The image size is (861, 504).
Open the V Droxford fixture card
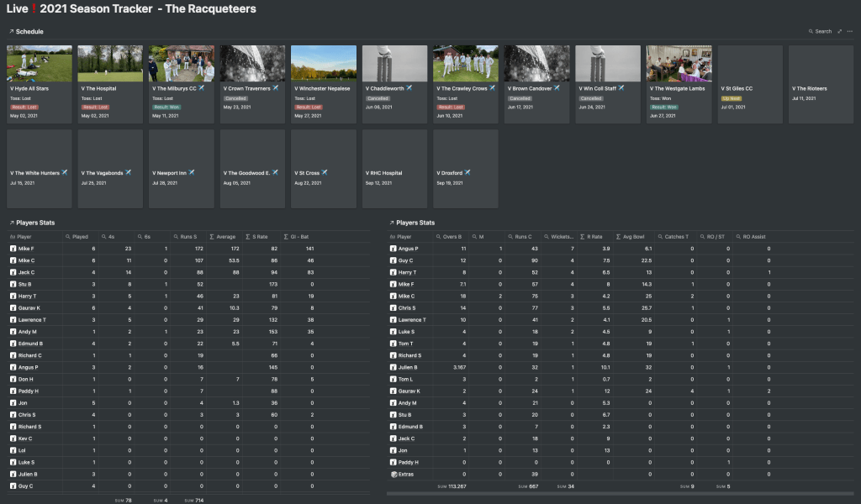tap(466, 169)
